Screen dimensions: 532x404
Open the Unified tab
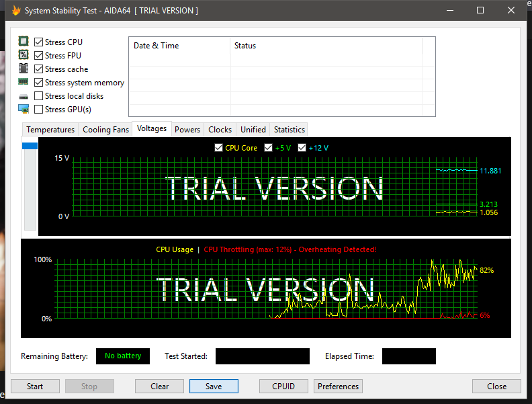click(x=253, y=130)
